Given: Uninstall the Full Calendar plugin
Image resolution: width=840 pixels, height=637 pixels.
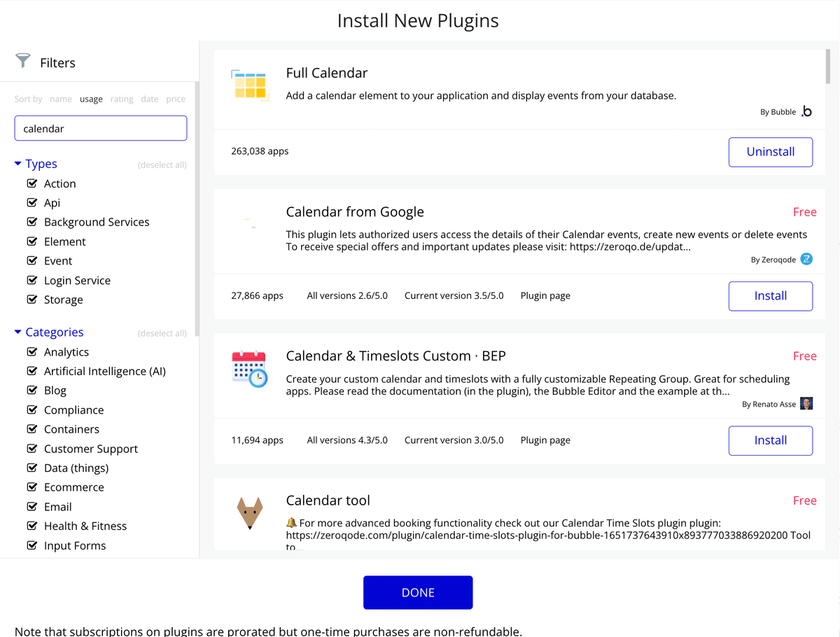Looking at the screenshot, I should point(770,152).
